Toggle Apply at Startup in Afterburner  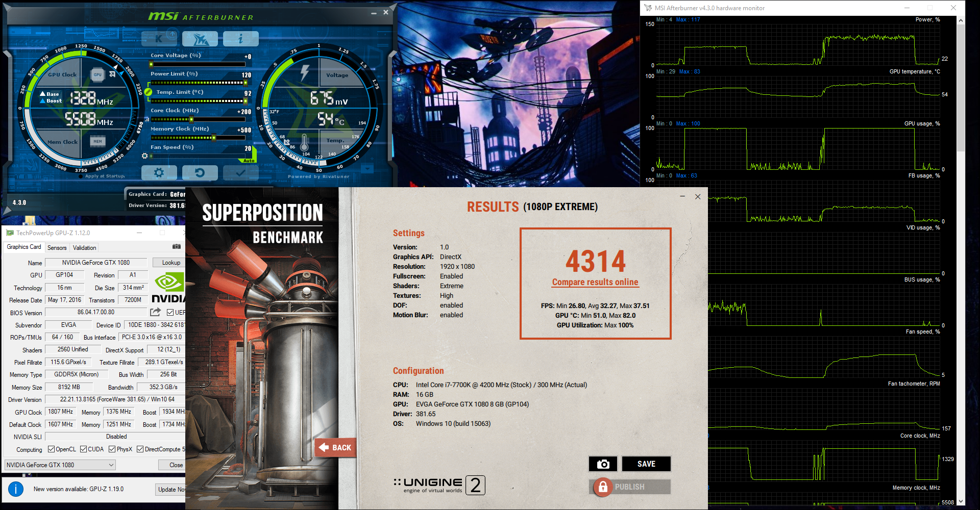click(81, 176)
